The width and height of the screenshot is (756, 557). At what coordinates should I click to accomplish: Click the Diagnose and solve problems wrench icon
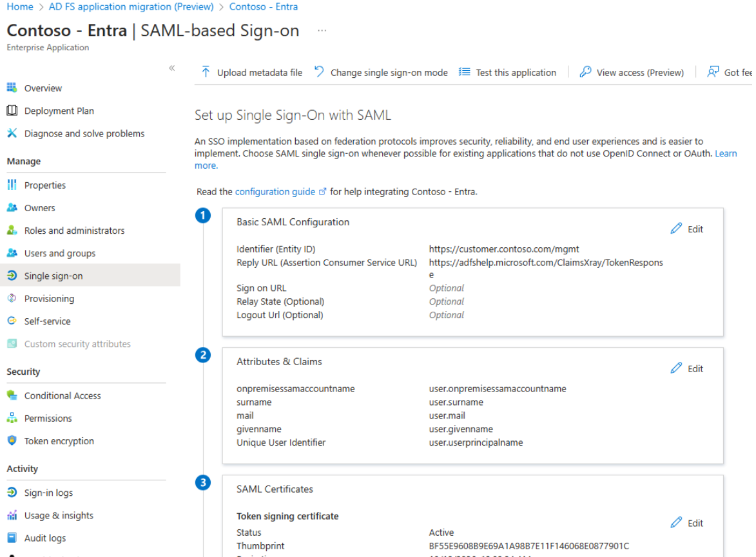pyautogui.click(x=12, y=133)
